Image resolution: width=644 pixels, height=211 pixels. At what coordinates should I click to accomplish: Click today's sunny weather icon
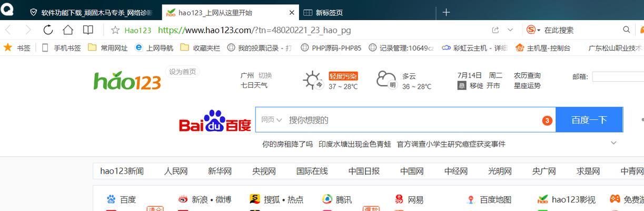point(313,80)
